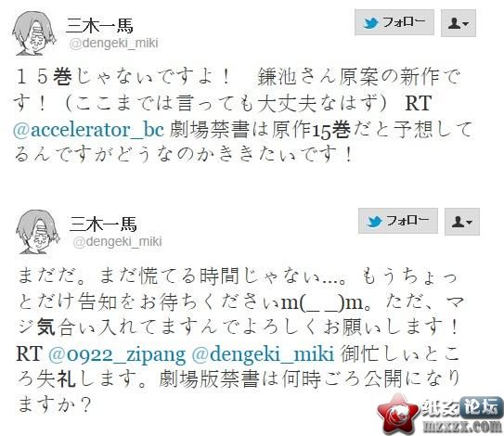Open the @dengeki_miki mention in second tweet
The height and width of the screenshot is (436, 504).
click(x=263, y=354)
